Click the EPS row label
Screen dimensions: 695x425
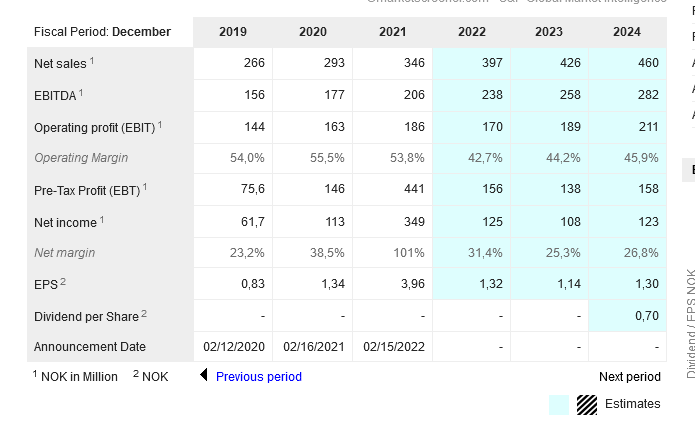(46, 285)
